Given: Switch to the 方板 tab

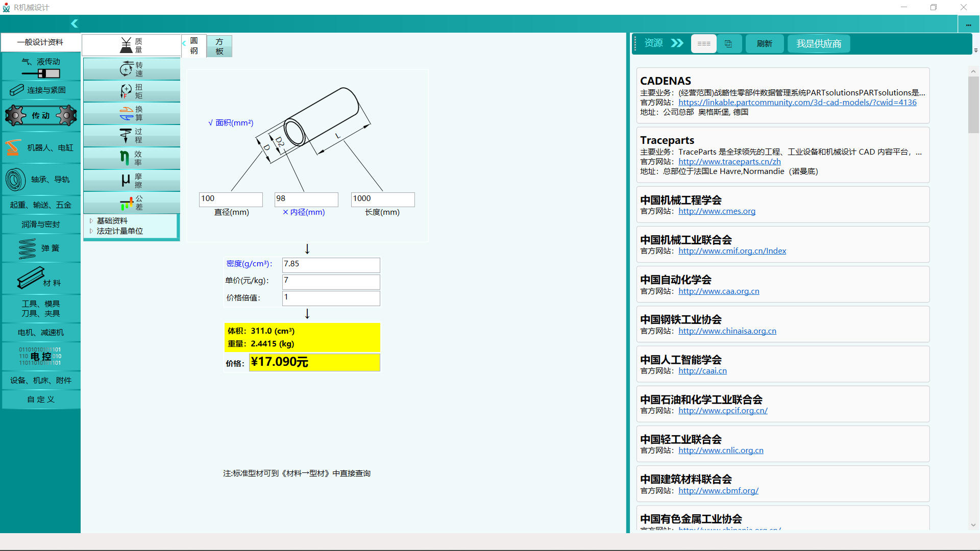Looking at the screenshot, I should pos(219,46).
